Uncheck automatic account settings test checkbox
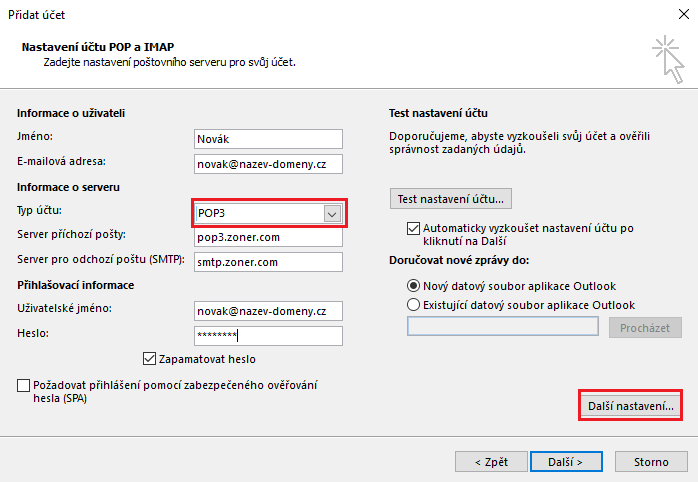Viewport: 698px width, 482px height. (414, 228)
